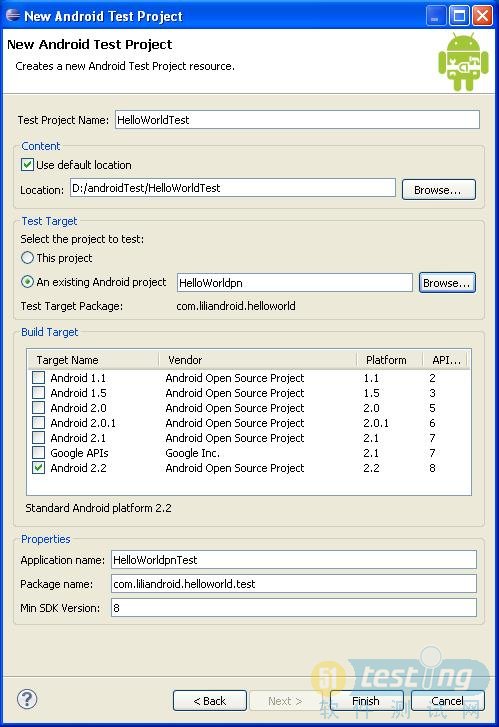This screenshot has width=499, height=727.
Task: Uncheck the Android 2.2 build target
Action: 38,468
